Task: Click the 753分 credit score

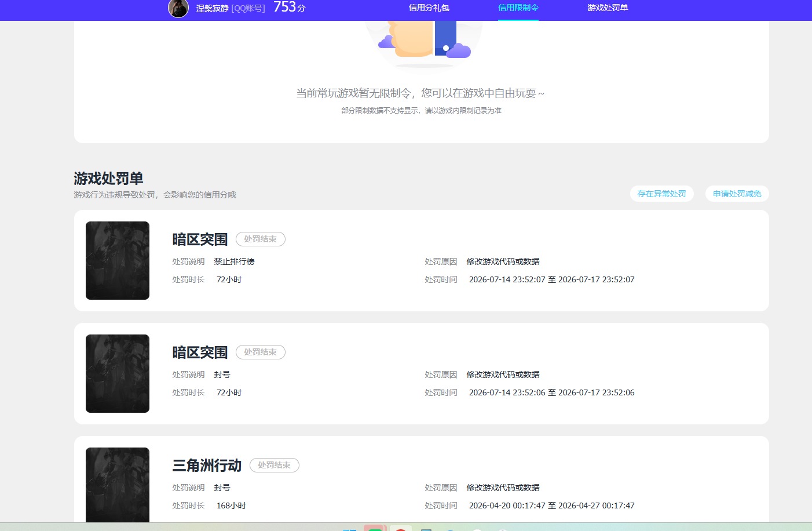Action: [x=289, y=8]
